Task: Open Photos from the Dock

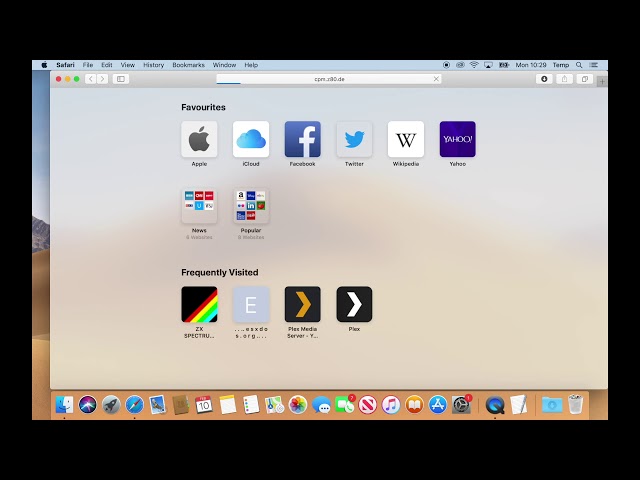Action: click(298, 405)
